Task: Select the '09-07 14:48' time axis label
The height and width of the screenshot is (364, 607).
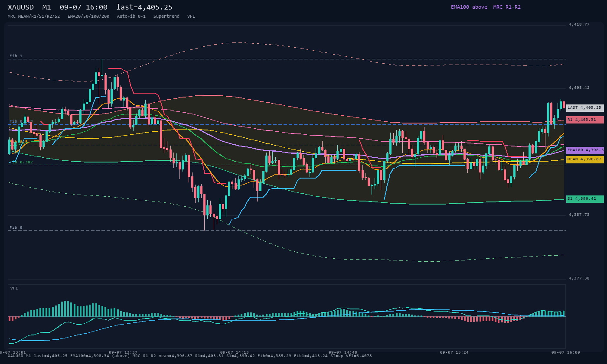Action: (x=343, y=352)
